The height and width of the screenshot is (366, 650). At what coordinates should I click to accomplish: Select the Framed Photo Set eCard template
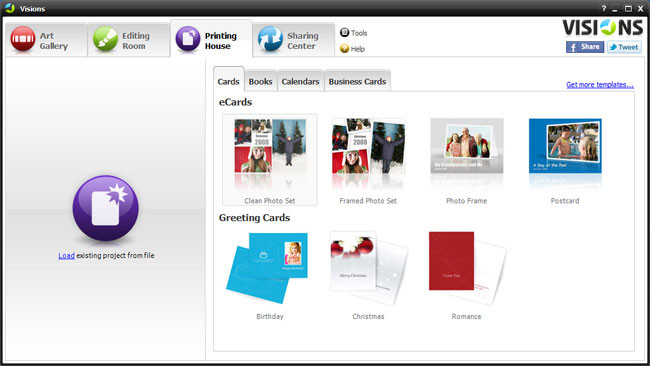[368, 160]
